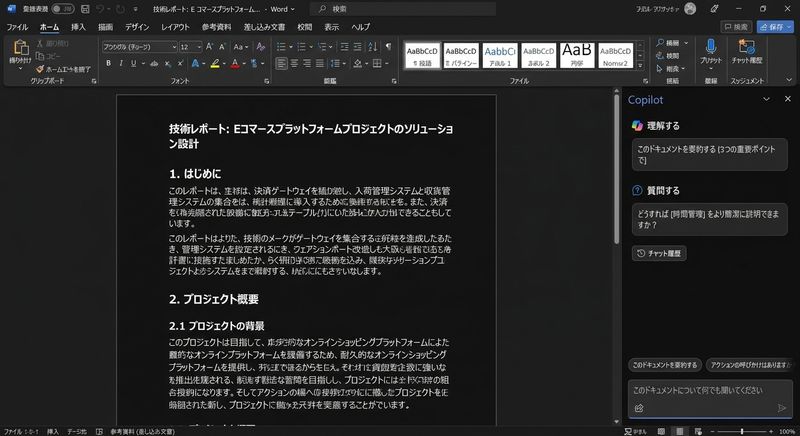The image size is (800, 436).
Task: Open the File tab
Action: pos(17,27)
